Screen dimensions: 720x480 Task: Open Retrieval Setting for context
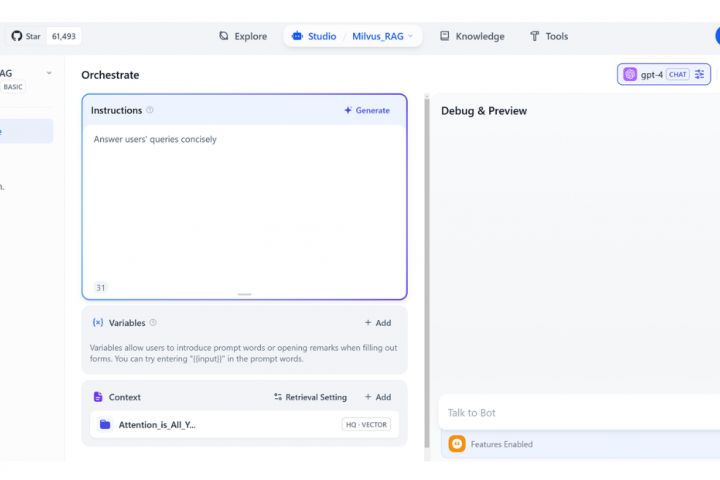click(310, 397)
